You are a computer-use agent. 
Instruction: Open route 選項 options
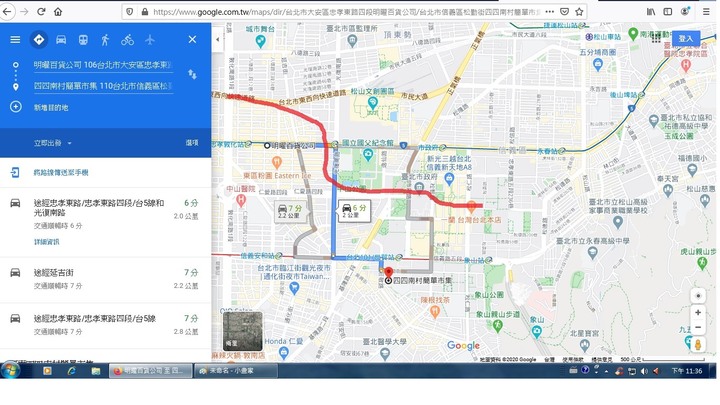click(x=192, y=143)
